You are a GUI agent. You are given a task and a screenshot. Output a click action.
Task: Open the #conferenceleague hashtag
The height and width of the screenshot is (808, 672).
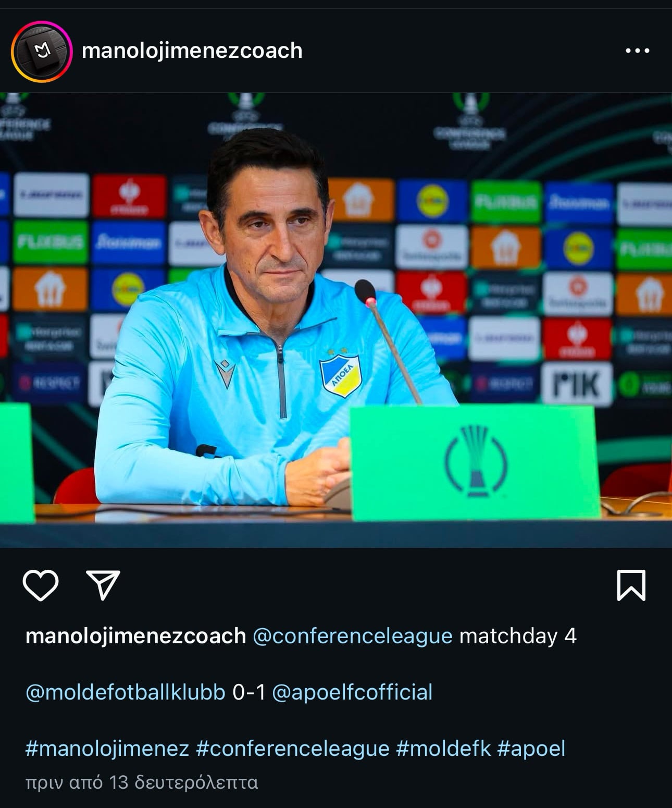pos(293,749)
